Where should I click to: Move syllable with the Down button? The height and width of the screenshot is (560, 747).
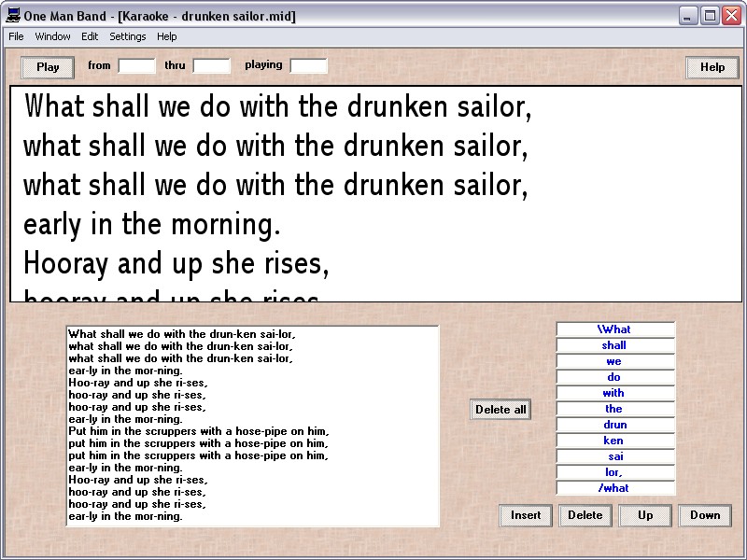click(x=705, y=515)
